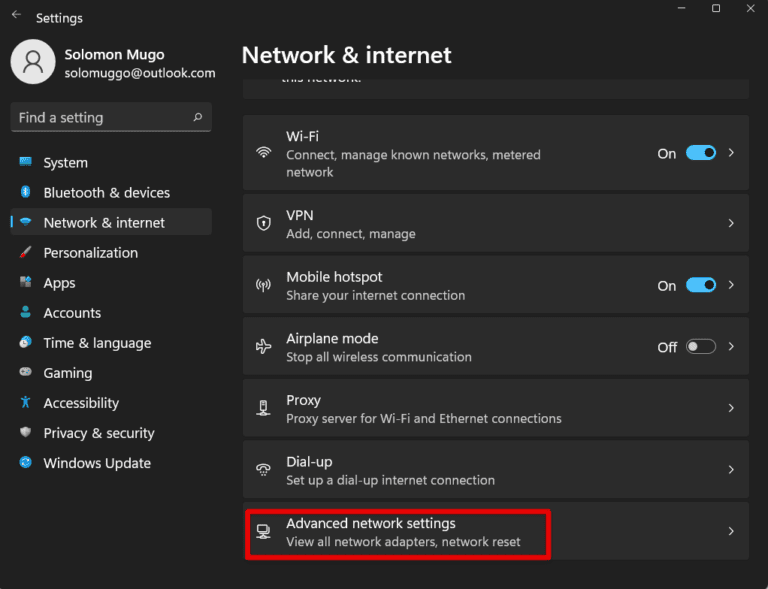
Task: Click the Mobile hotspot broadcast icon
Action: 264,285
